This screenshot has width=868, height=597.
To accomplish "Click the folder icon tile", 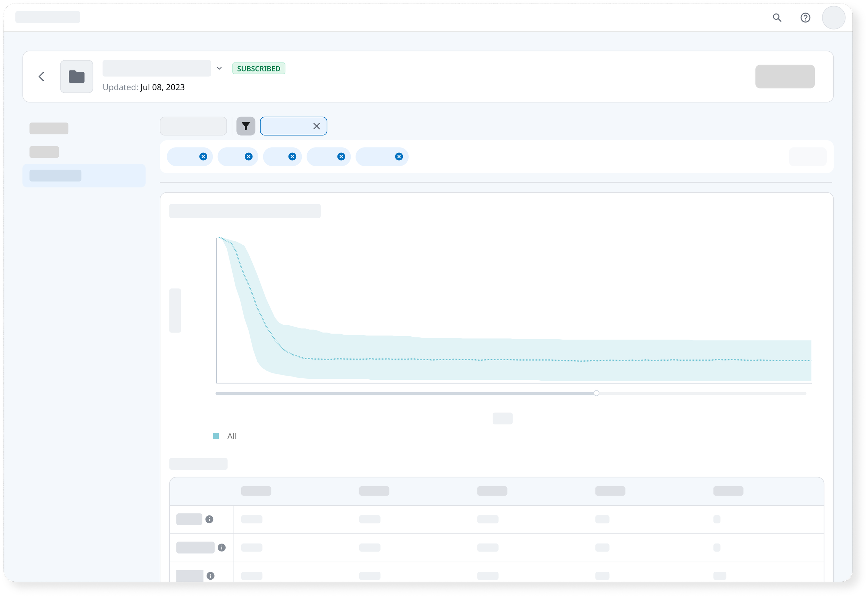I will (77, 77).
